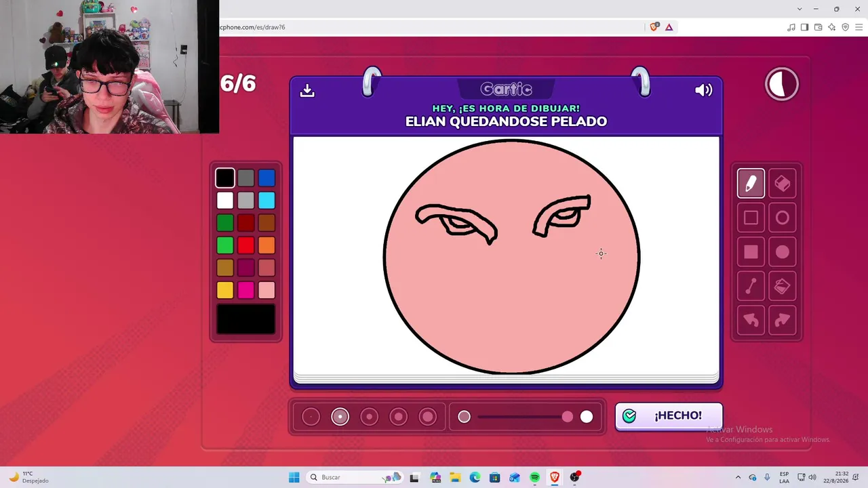
Task: Pick the filled rectangle tool
Action: click(x=751, y=252)
